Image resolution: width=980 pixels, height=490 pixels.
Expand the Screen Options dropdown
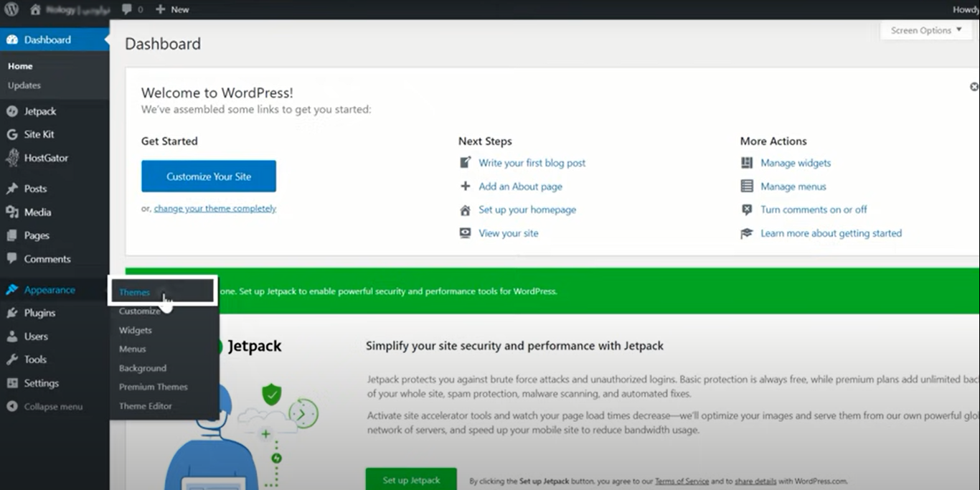point(926,30)
